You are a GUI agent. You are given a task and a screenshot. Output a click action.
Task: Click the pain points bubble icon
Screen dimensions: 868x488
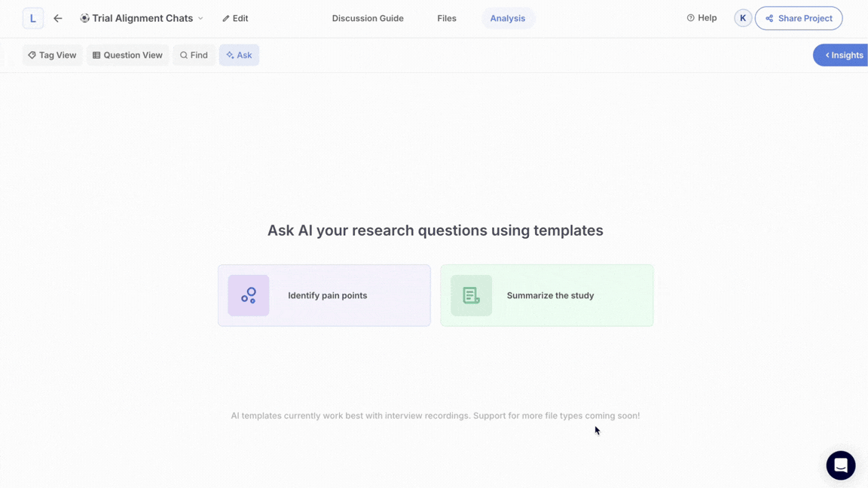(249, 295)
